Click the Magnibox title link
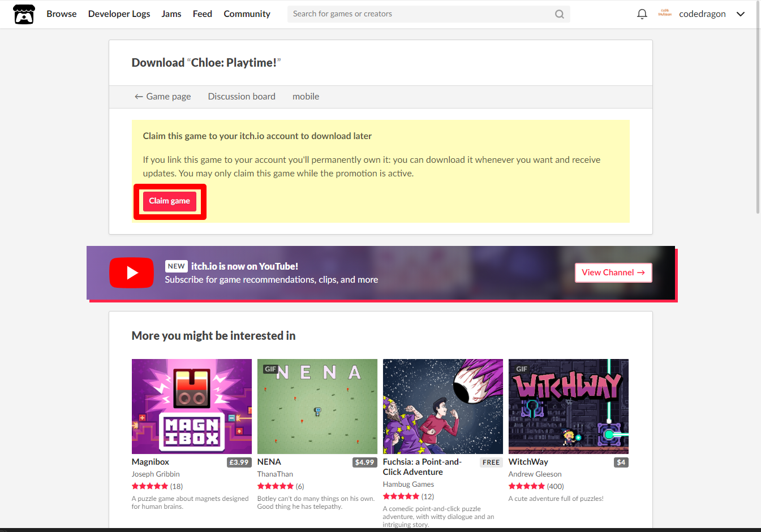 (151, 462)
